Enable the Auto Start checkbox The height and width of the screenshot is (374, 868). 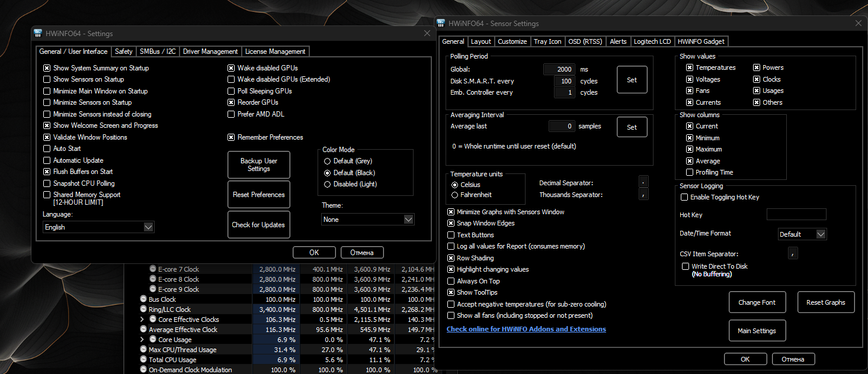click(x=47, y=149)
